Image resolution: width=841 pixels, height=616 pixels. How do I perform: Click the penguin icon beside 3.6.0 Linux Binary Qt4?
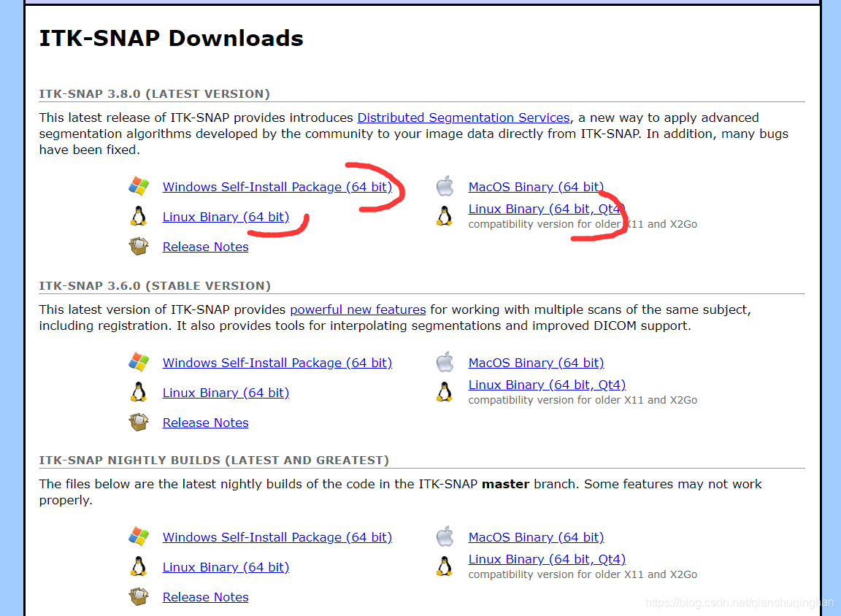click(x=445, y=392)
